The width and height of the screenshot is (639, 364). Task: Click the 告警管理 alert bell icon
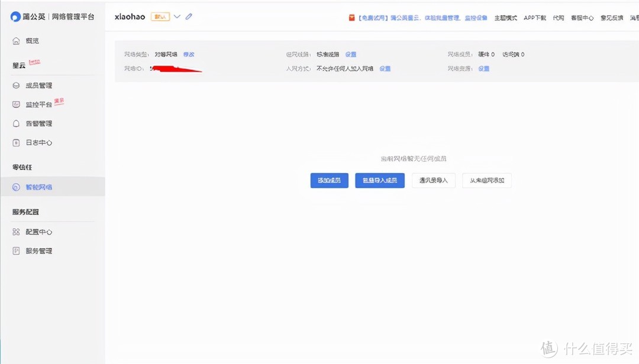pyautogui.click(x=17, y=123)
